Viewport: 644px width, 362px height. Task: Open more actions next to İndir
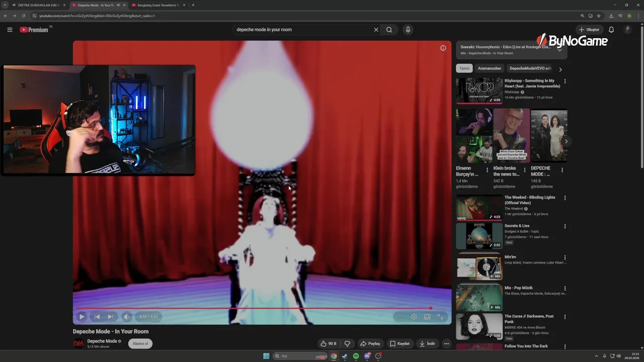pyautogui.click(x=446, y=344)
